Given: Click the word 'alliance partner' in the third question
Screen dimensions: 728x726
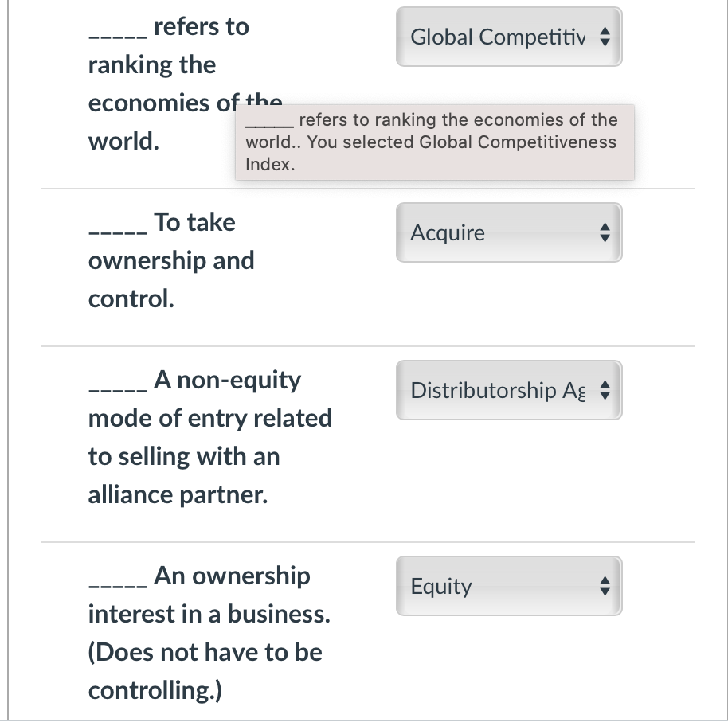Looking at the screenshot, I should click(175, 494).
